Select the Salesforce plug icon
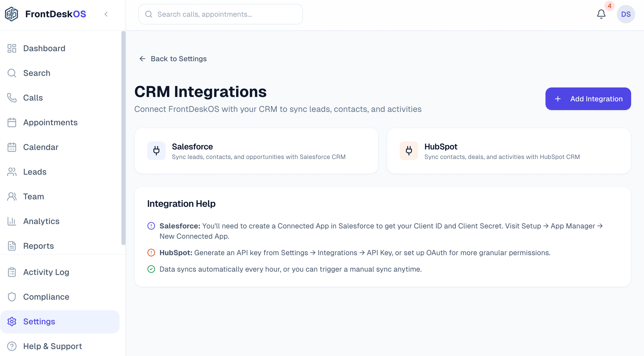 156,150
